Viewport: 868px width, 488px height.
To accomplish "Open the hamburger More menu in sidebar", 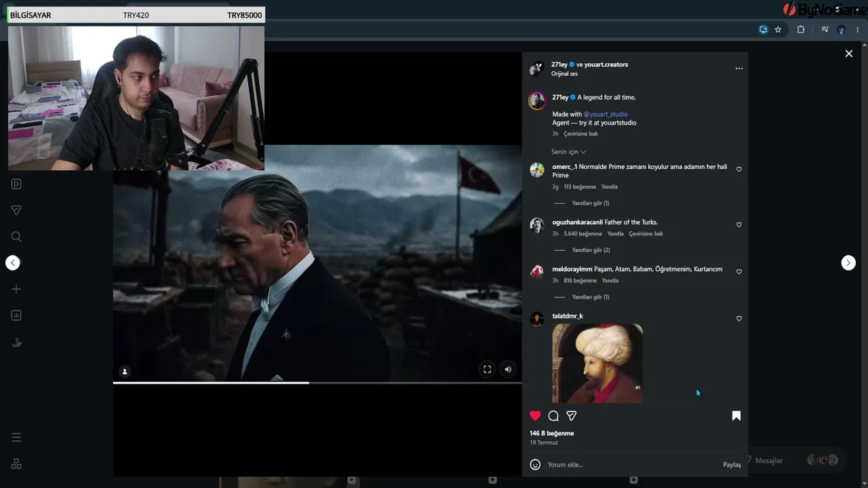I will [x=16, y=437].
